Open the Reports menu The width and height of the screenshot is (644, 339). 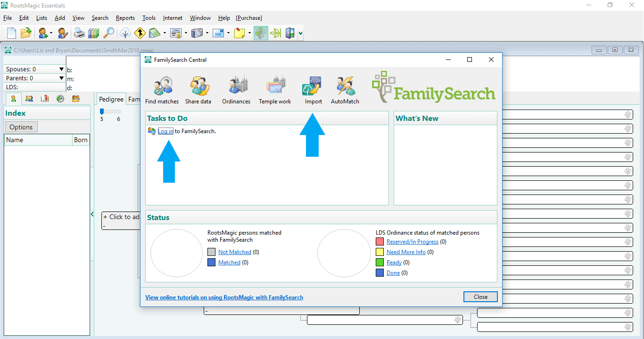coord(125,18)
